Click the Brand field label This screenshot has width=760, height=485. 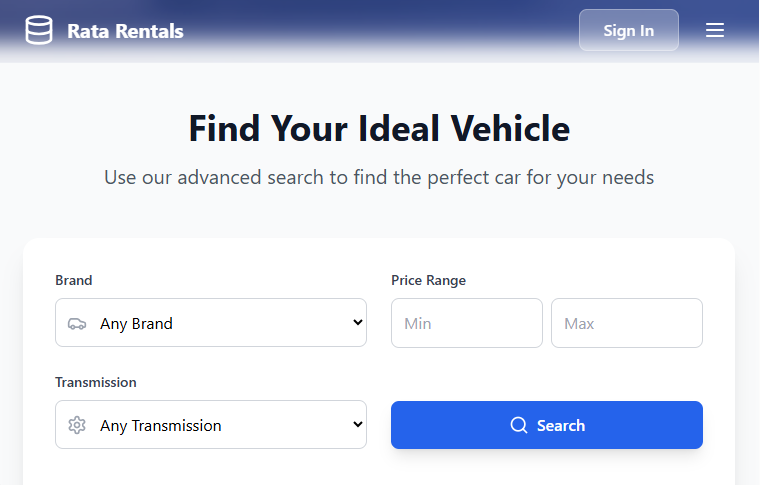tap(74, 281)
